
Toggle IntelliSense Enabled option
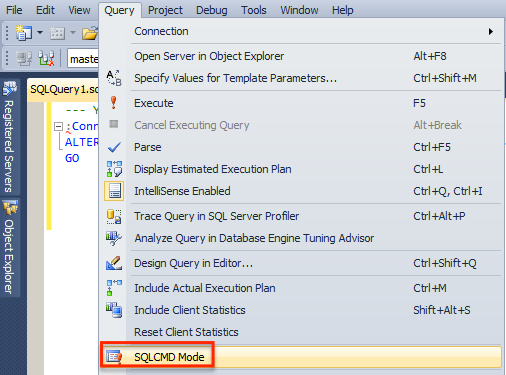pyautogui.click(x=301, y=191)
